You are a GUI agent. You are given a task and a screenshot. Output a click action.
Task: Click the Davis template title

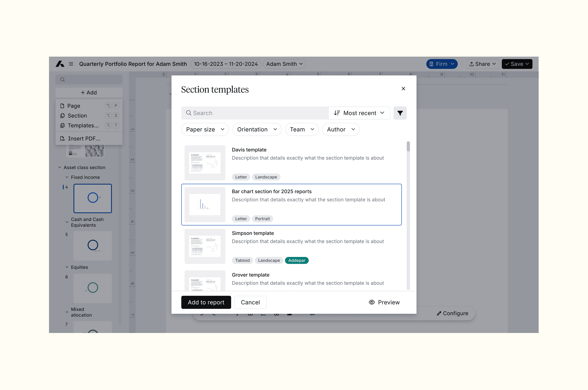[249, 150]
